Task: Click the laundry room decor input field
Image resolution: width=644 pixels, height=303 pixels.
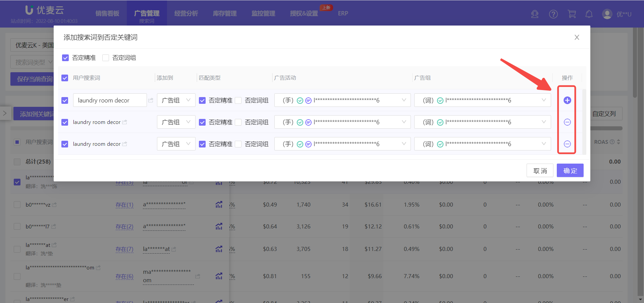Action: click(110, 100)
